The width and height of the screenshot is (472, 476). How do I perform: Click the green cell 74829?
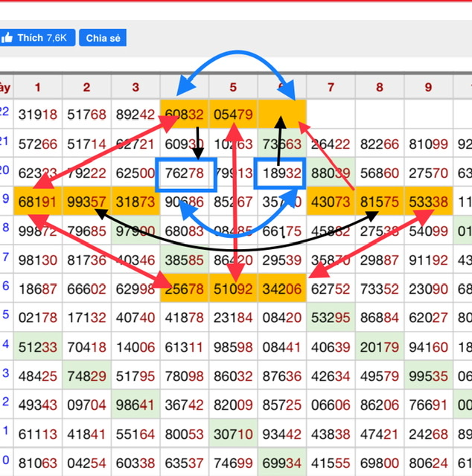click(x=86, y=375)
